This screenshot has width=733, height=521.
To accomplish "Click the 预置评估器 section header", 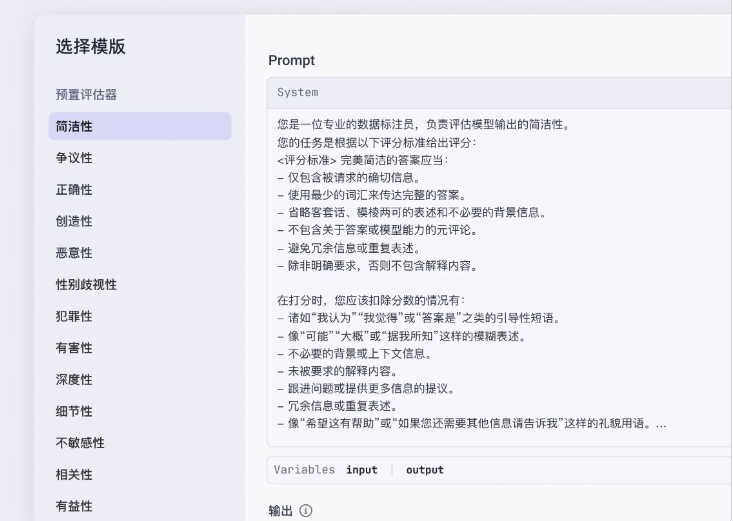I will (85, 95).
